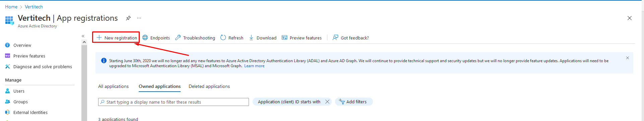Pin the App registrations blade

128,18
